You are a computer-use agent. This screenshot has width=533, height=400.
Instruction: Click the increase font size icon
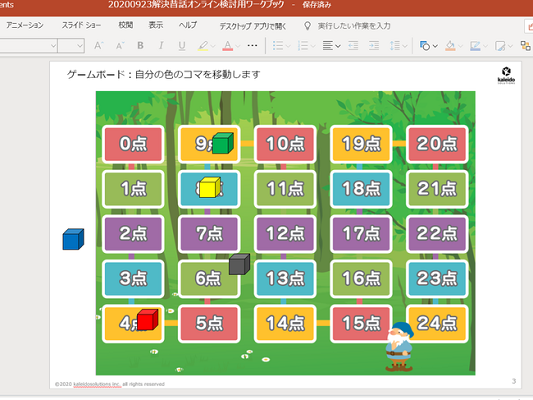pos(99,46)
